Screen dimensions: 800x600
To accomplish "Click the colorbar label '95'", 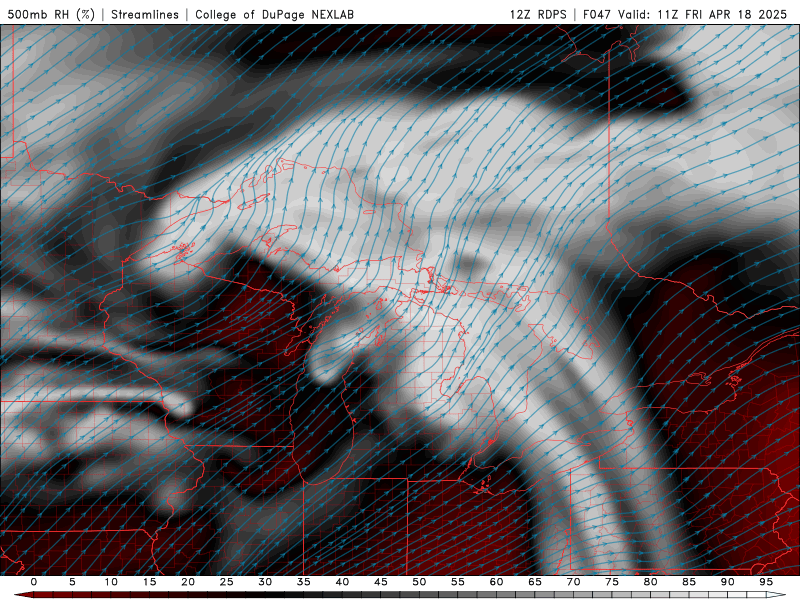I will click(x=766, y=582).
